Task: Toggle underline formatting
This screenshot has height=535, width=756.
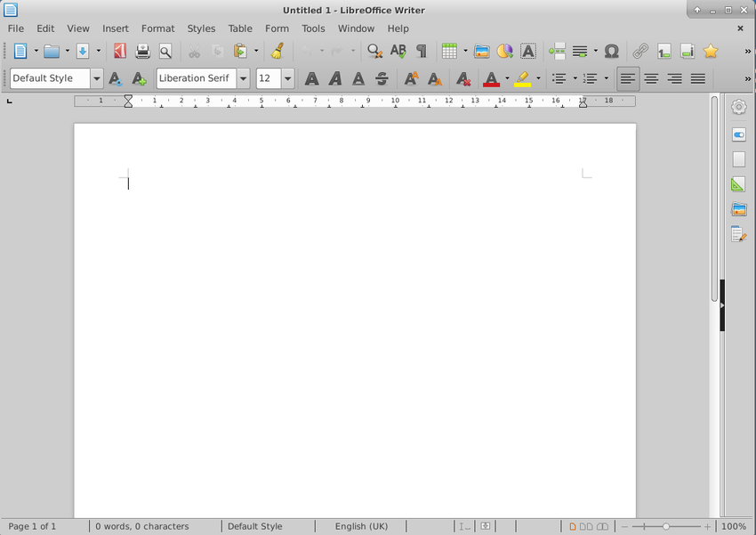Action: 358,78
